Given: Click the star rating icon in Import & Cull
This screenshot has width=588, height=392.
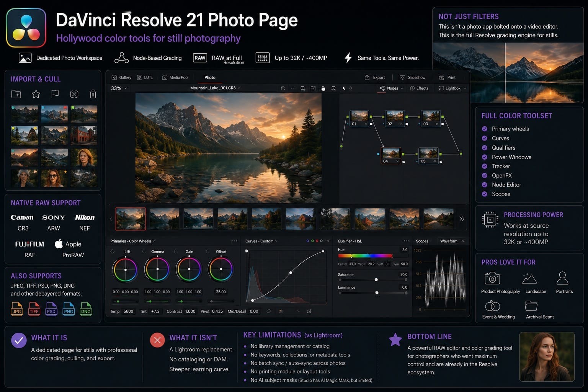Looking at the screenshot, I should point(36,94).
